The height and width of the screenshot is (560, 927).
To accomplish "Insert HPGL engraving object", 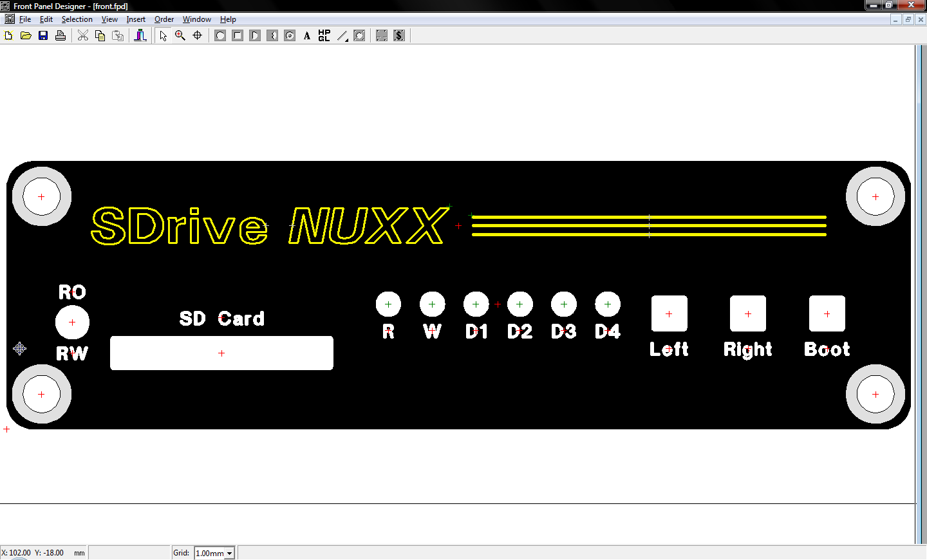I will tap(324, 36).
